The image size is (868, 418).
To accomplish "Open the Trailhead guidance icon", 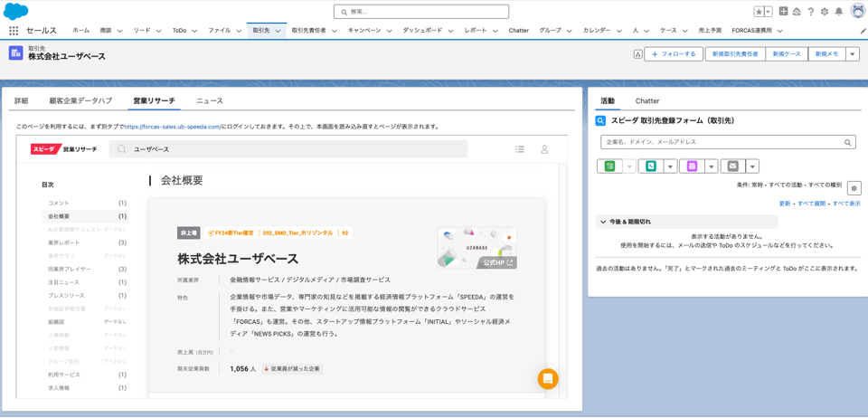I will click(x=797, y=12).
